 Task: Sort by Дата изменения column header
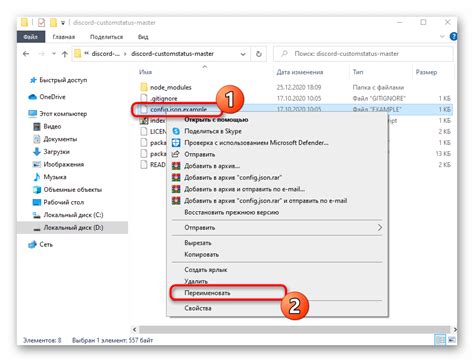[x=300, y=72]
